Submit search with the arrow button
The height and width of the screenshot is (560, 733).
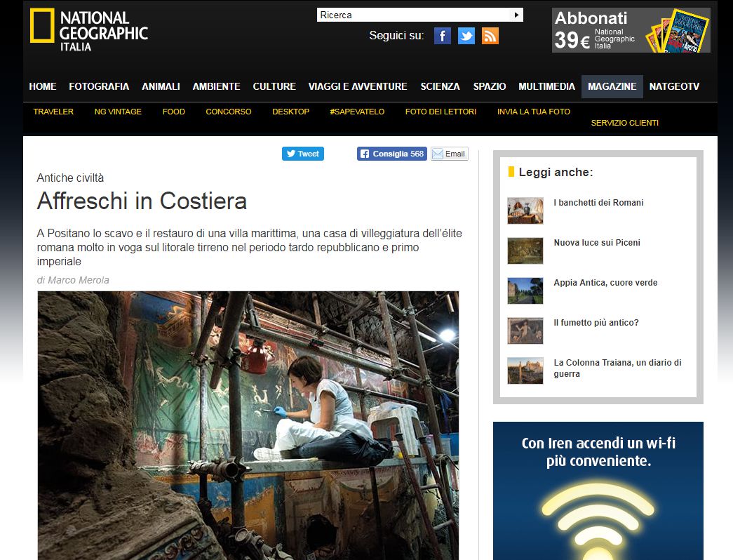516,15
